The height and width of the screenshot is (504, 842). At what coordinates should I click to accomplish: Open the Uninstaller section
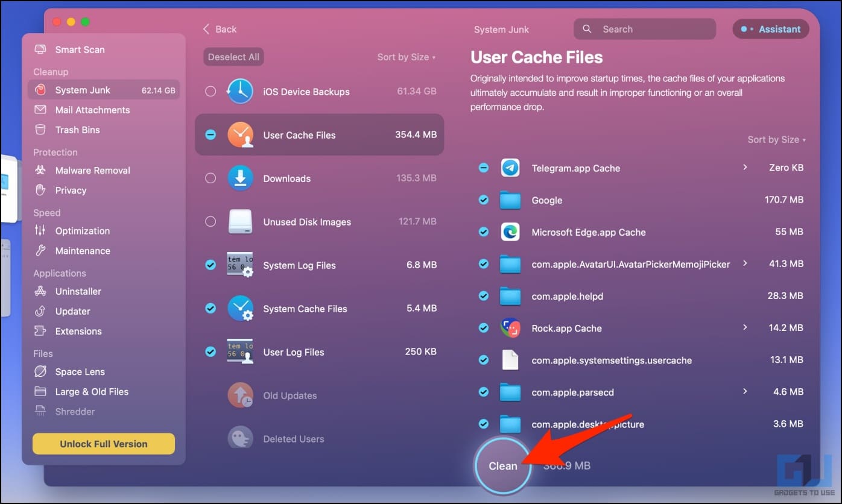pyautogui.click(x=103, y=291)
